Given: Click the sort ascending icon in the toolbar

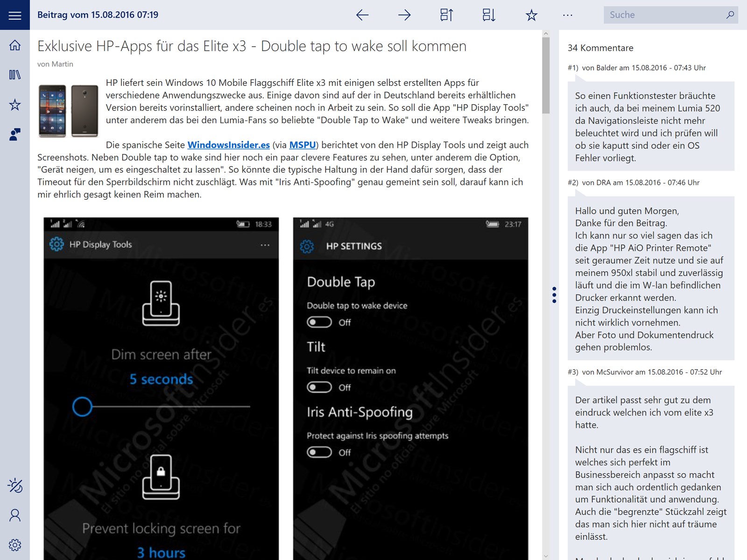Looking at the screenshot, I should tap(447, 15).
